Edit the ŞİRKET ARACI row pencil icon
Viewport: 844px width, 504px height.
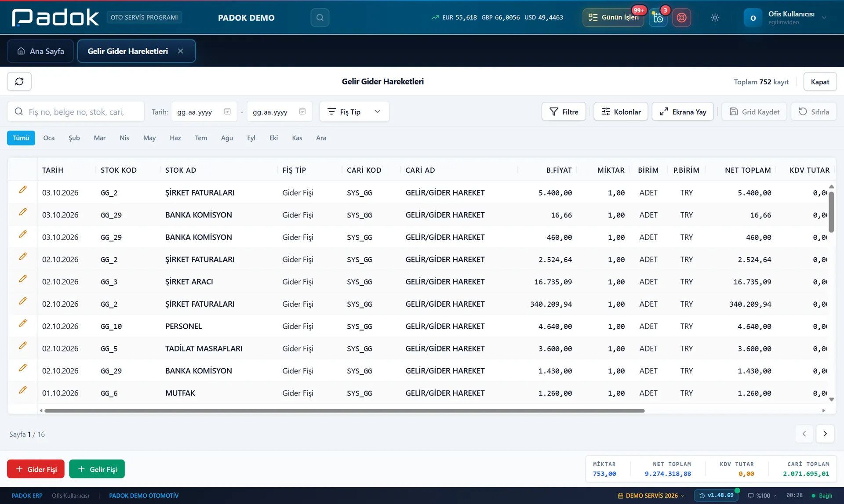(23, 279)
